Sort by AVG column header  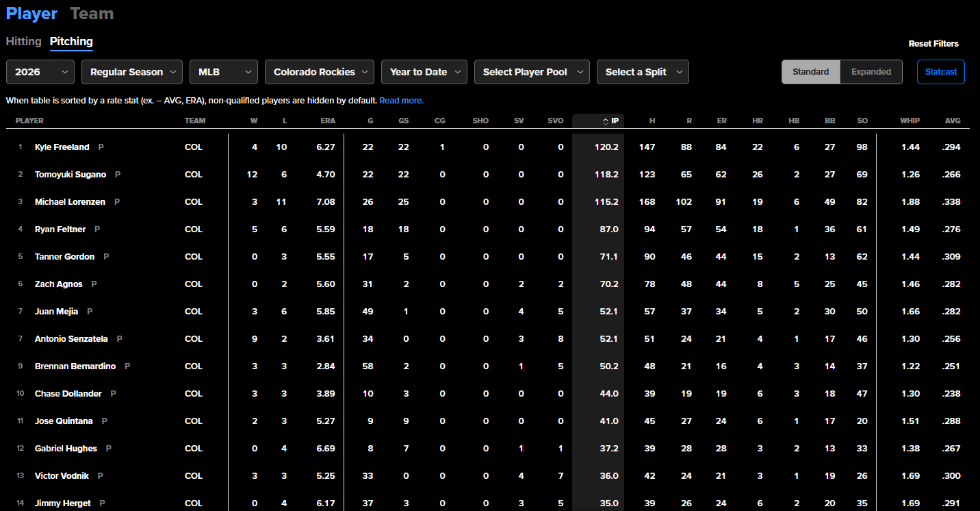click(x=953, y=121)
